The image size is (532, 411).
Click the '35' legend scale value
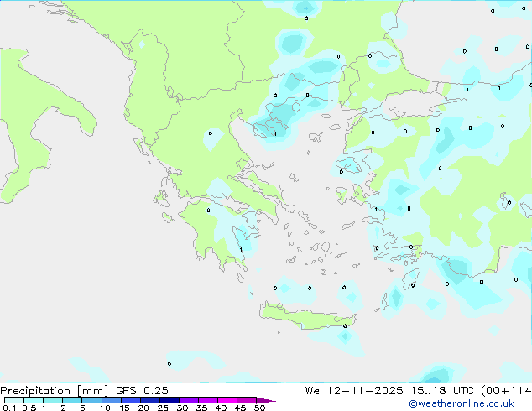pyautogui.click(x=201, y=408)
